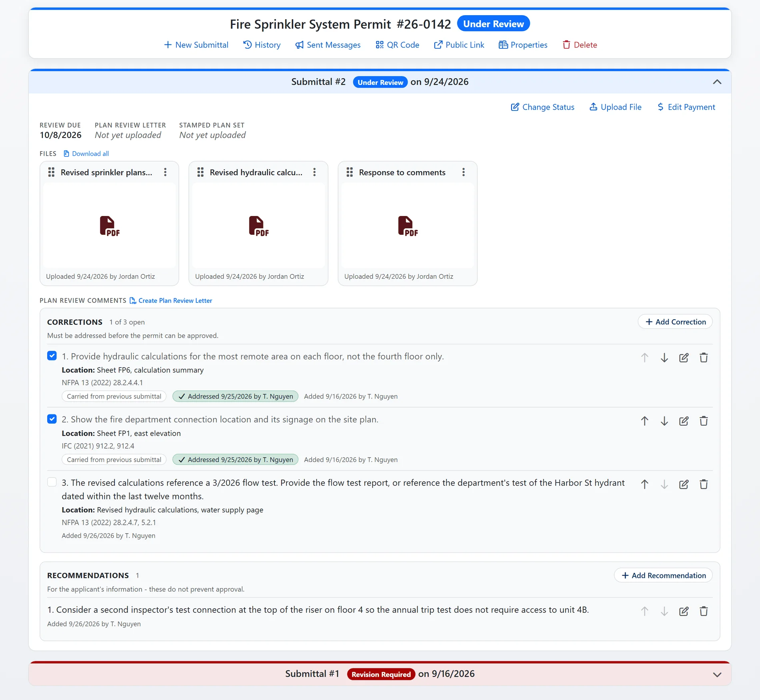
Task: Move correction 2 down
Action: [x=664, y=421]
